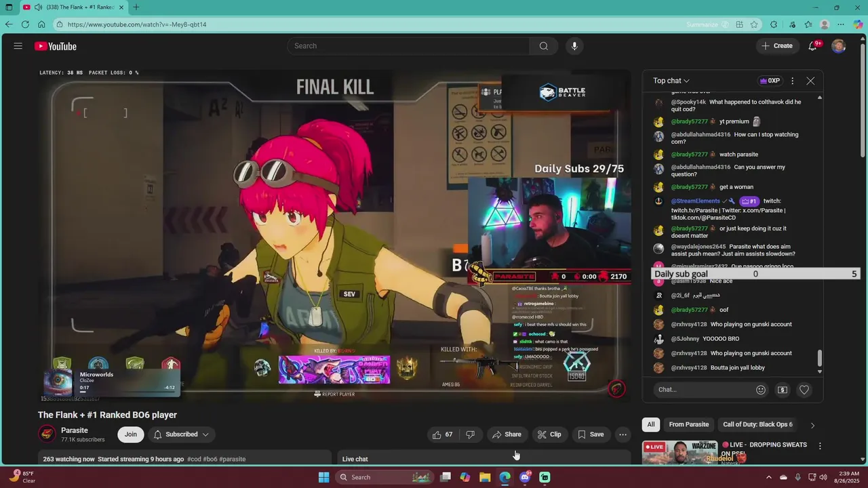Open Windows Start menu
Screen dimensions: 868x488
tap(323, 477)
